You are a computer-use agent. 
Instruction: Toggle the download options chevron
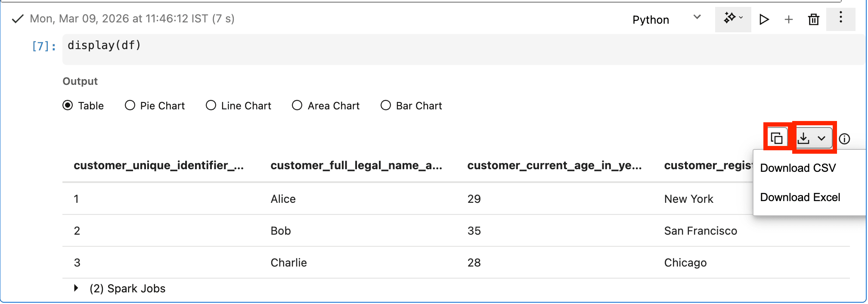click(x=821, y=138)
